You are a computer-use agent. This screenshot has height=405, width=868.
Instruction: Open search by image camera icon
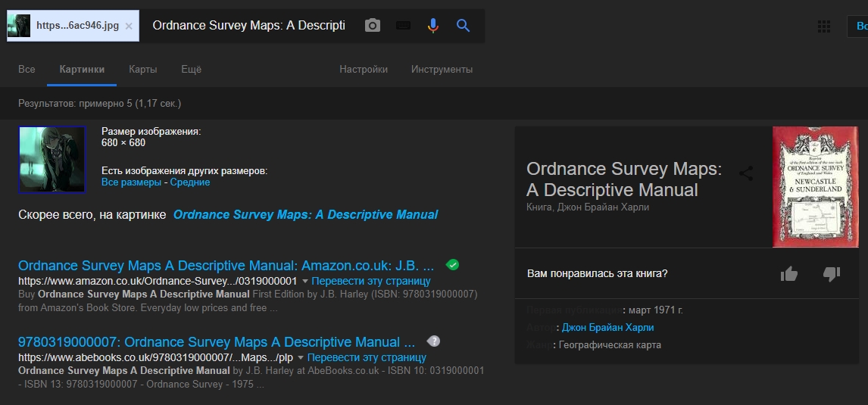(373, 26)
